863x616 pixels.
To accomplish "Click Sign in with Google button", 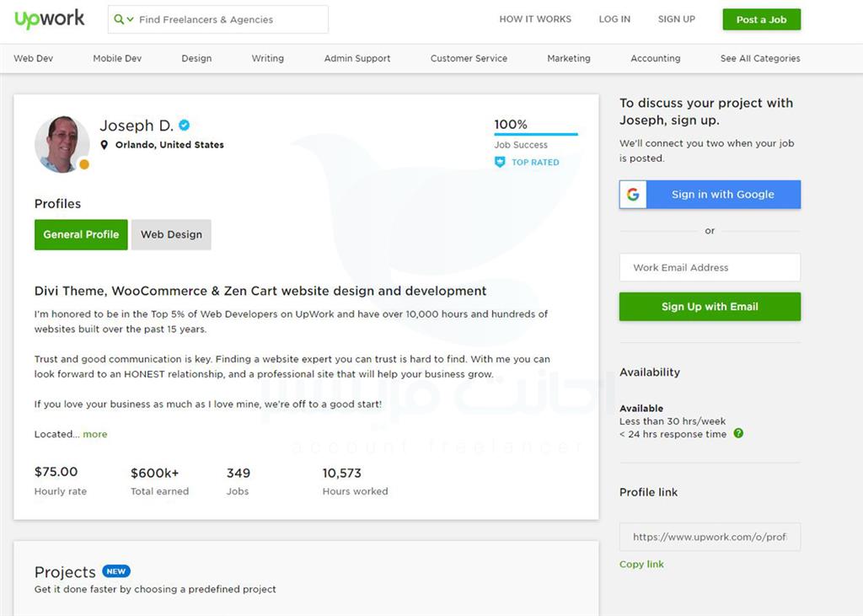I will [x=710, y=195].
